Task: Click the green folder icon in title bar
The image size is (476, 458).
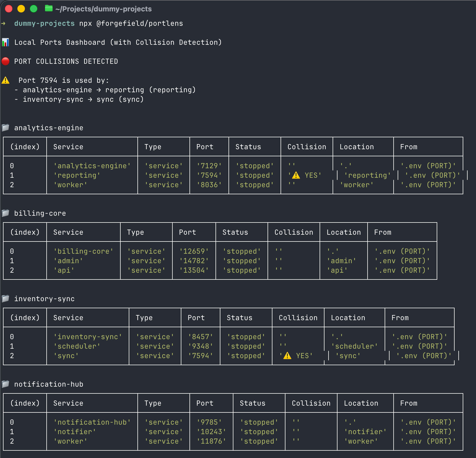Action: [x=49, y=9]
